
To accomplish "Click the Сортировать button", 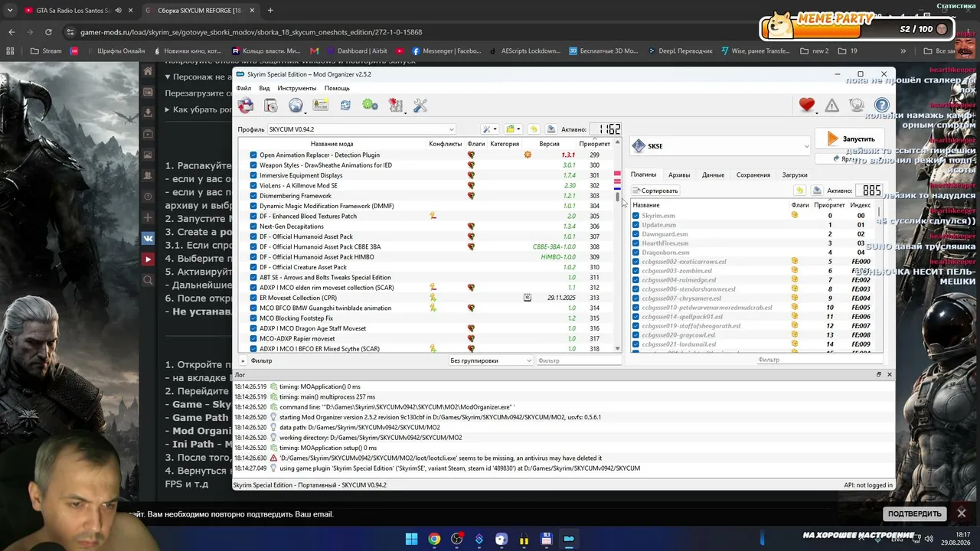I will (x=655, y=191).
